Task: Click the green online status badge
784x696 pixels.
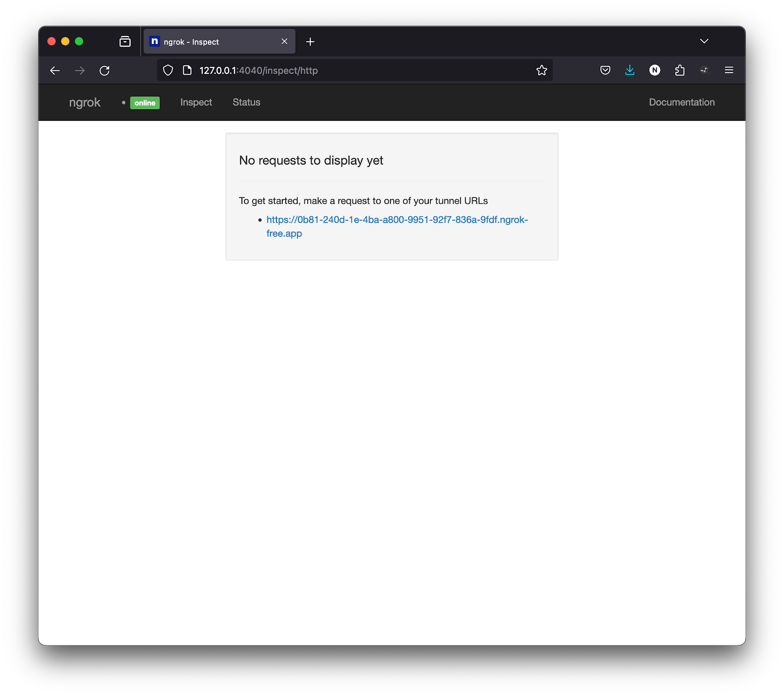Action: [x=145, y=103]
